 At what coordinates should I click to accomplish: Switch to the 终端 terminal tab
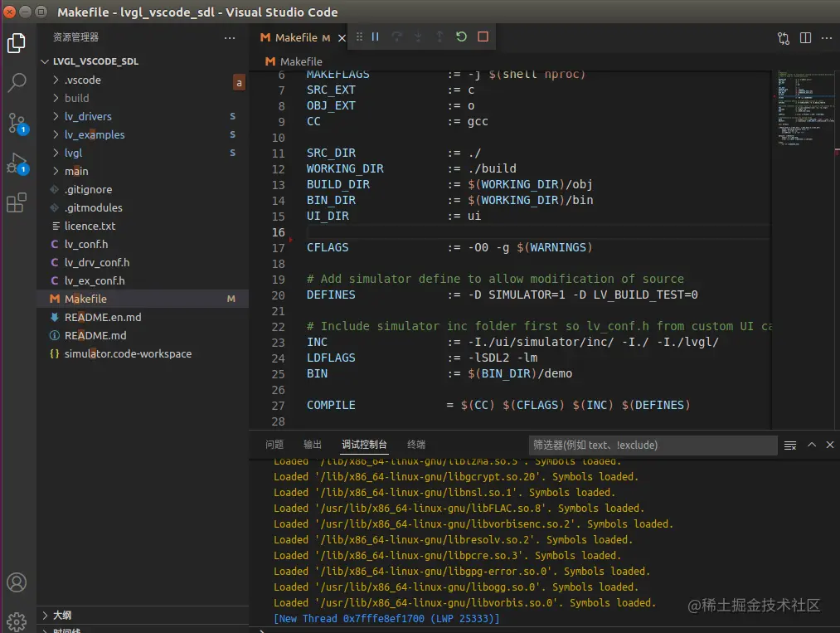tap(416, 445)
